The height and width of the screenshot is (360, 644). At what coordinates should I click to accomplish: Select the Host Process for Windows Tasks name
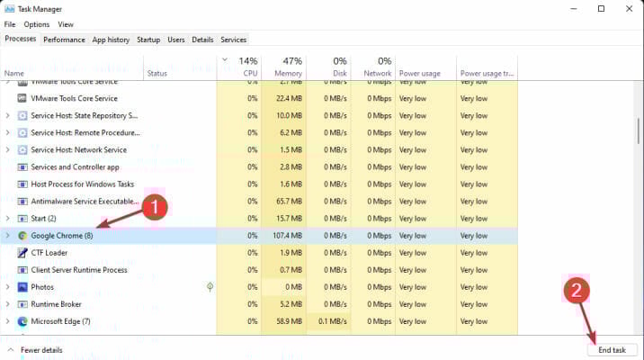tap(82, 184)
